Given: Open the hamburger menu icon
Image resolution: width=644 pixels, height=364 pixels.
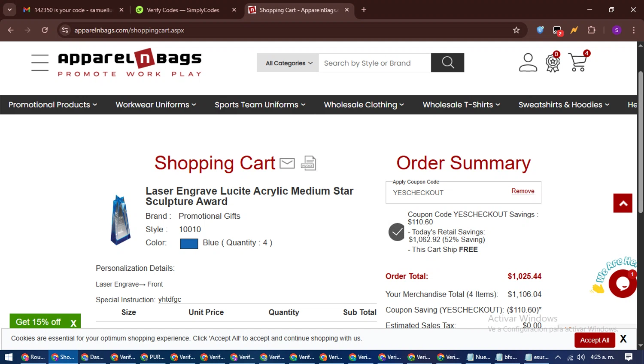Looking at the screenshot, I should tap(40, 63).
